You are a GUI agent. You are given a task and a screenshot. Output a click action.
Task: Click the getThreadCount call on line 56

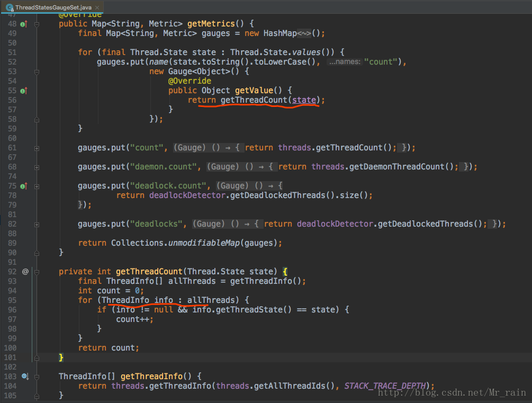click(x=254, y=100)
